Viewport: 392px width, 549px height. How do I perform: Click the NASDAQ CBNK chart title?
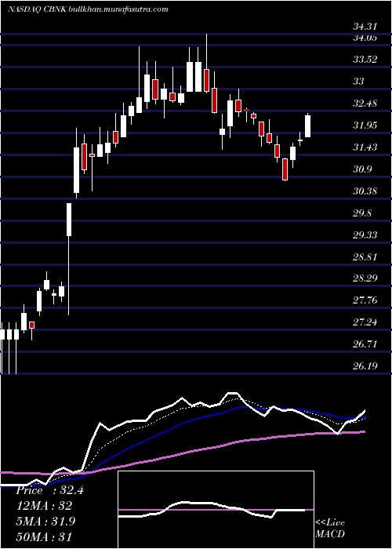click(x=88, y=9)
